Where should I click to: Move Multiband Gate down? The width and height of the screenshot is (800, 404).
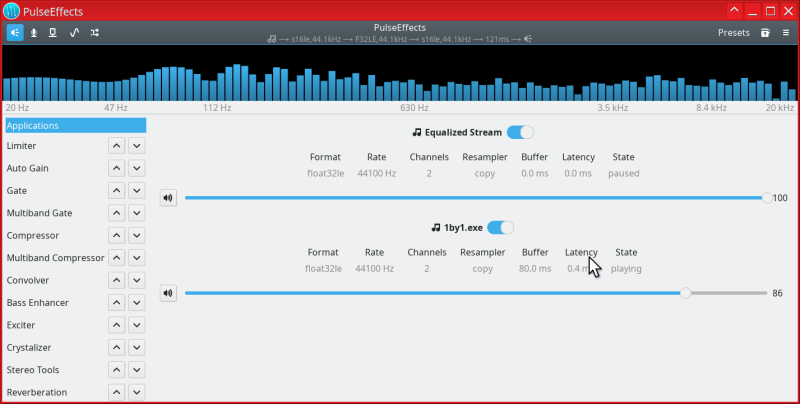(137, 213)
